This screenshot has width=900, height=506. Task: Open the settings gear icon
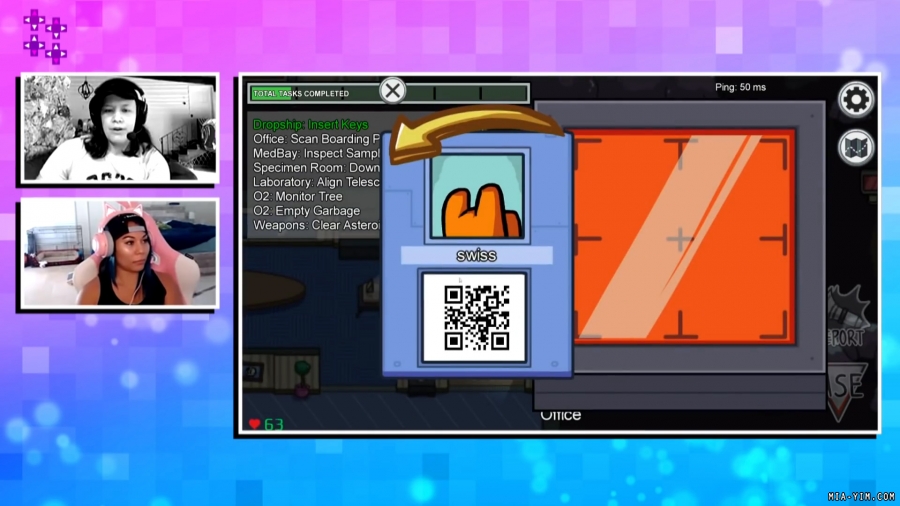[x=856, y=100]
